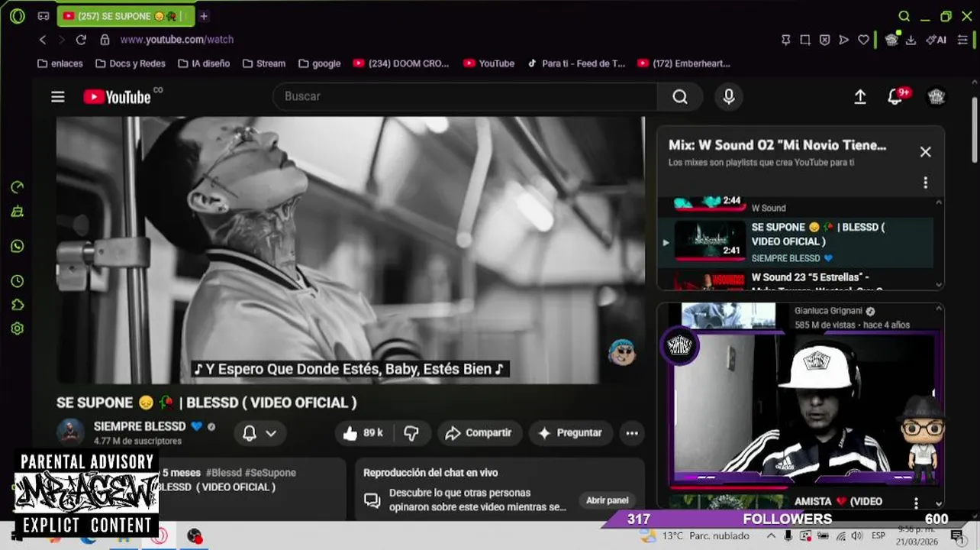The image size is (980, 550).
Task: Take a snapshot with the address bar capture icon
Action: point(805,40)
